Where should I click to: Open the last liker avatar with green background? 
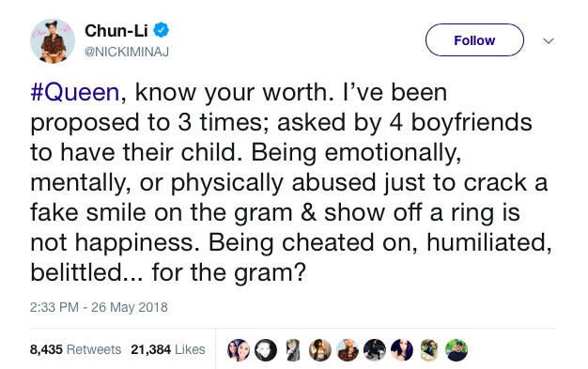click(x=456, y=350)
